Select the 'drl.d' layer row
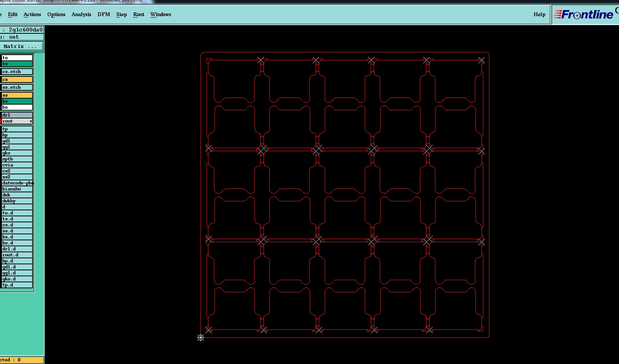 (17, 249)
